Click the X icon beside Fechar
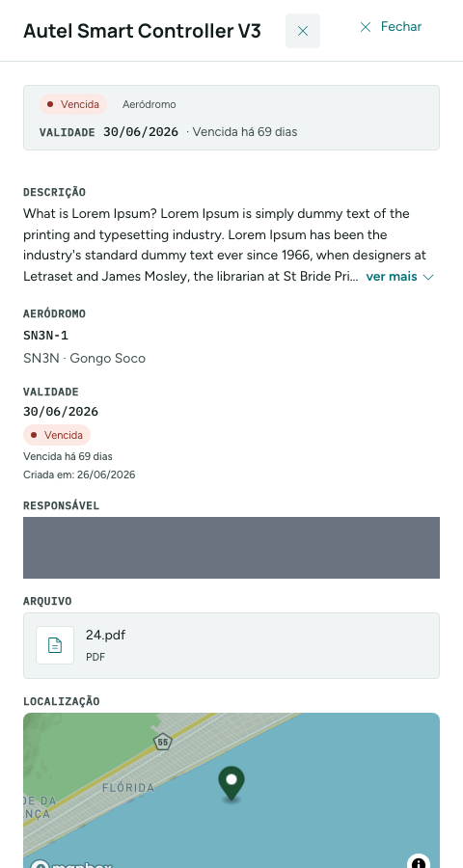 366,27
